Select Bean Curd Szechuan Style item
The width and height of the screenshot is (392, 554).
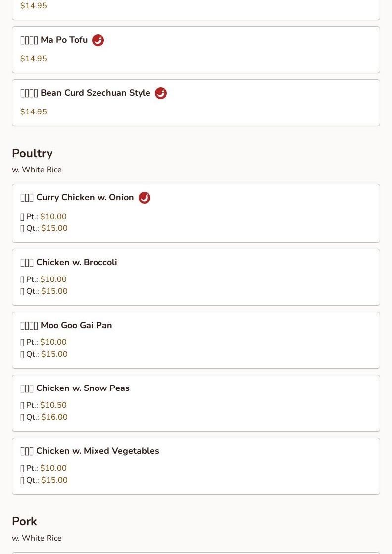pyautogui.click(x=95, y=93)
